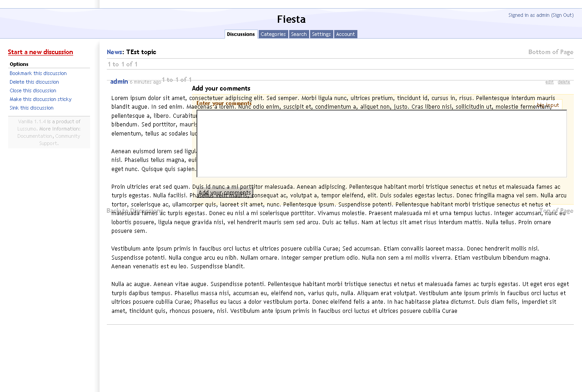582x392 pixels.
Task: Sink this discussion
Action: coord(31,108)
